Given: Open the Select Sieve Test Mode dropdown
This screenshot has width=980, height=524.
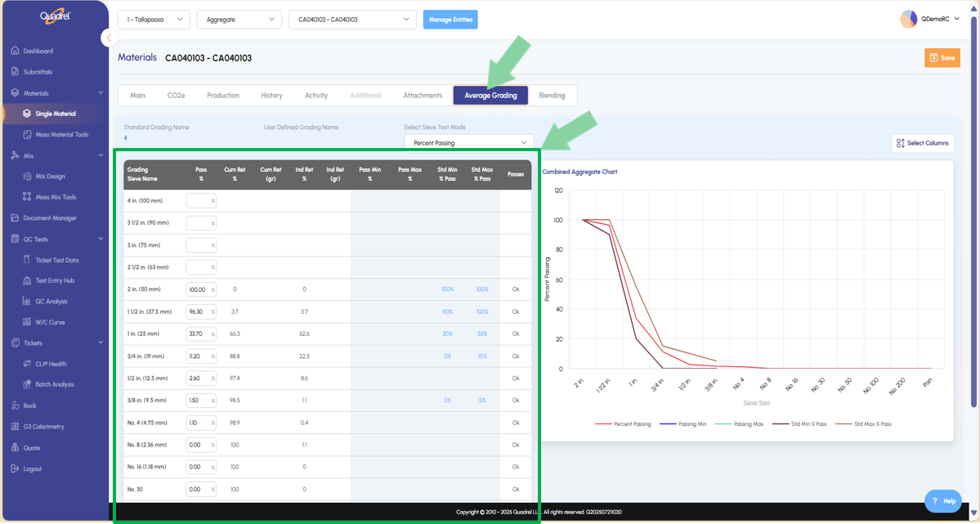Looking at the screenshot, I should point(468,143).
